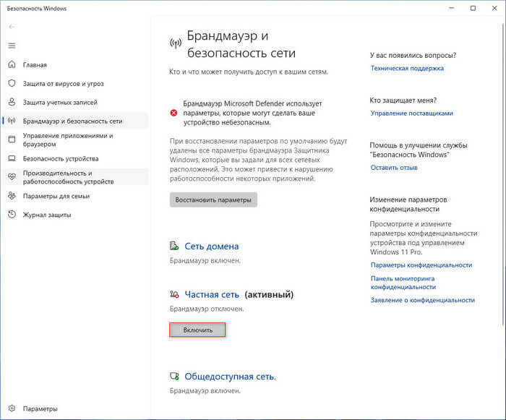Screen dimensions: 506x420
Task: Click Техническая поддержка link
Action: [x=407, y=69]
